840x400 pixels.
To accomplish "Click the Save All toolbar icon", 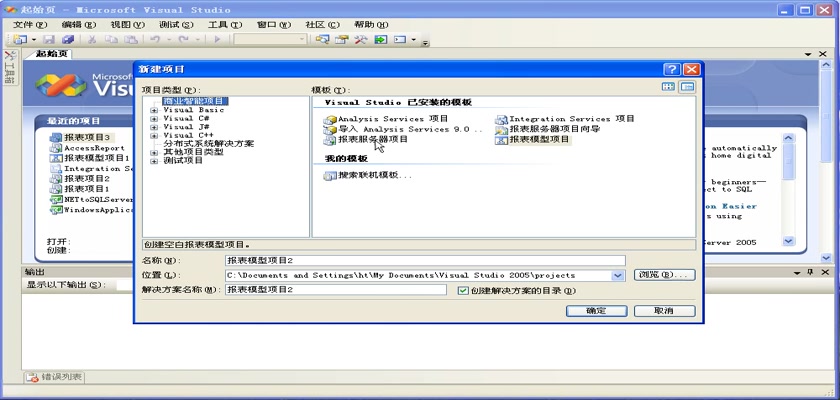I will pyautogui.click(x=68, y=40).
